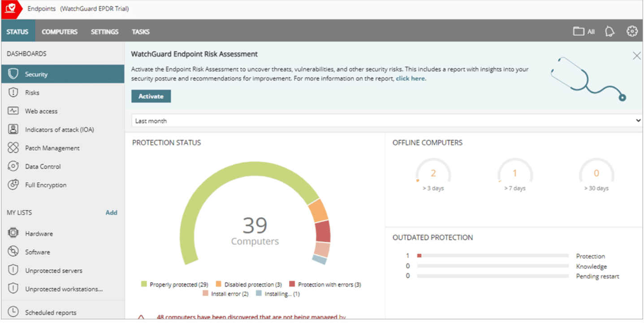Click Properly protected (29) legend entry
Screen dimensions: 644x323
[175, 284]
